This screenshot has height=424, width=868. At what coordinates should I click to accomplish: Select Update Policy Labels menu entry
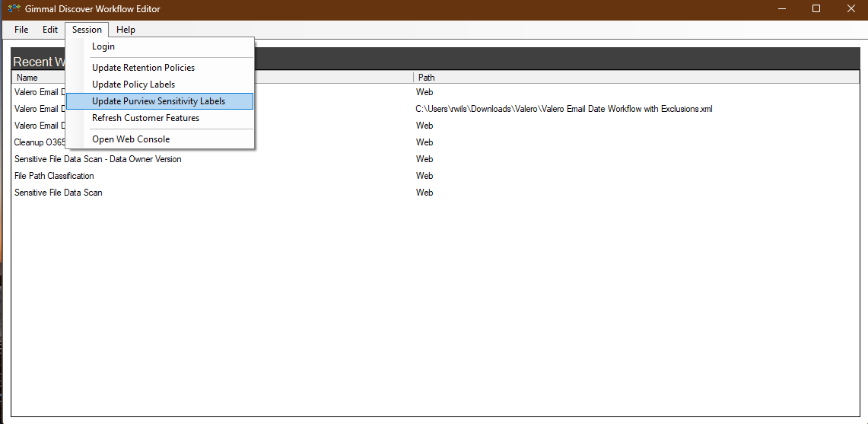pos(133,84)
